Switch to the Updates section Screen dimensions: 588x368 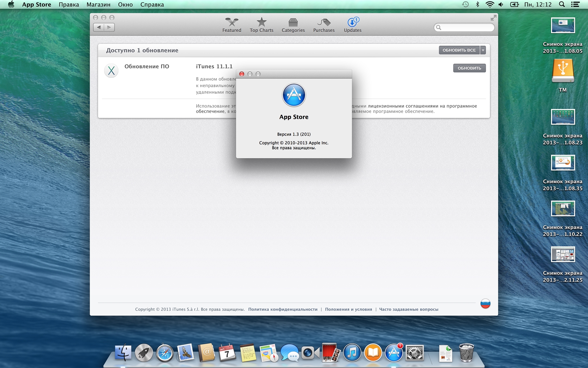pos(352,25)
